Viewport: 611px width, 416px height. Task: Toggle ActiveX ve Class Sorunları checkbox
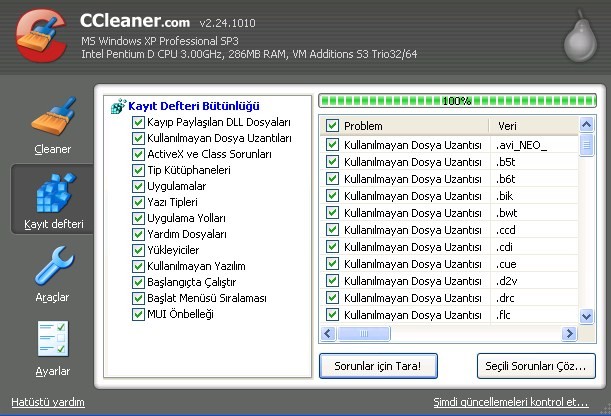tap(138, 154)
